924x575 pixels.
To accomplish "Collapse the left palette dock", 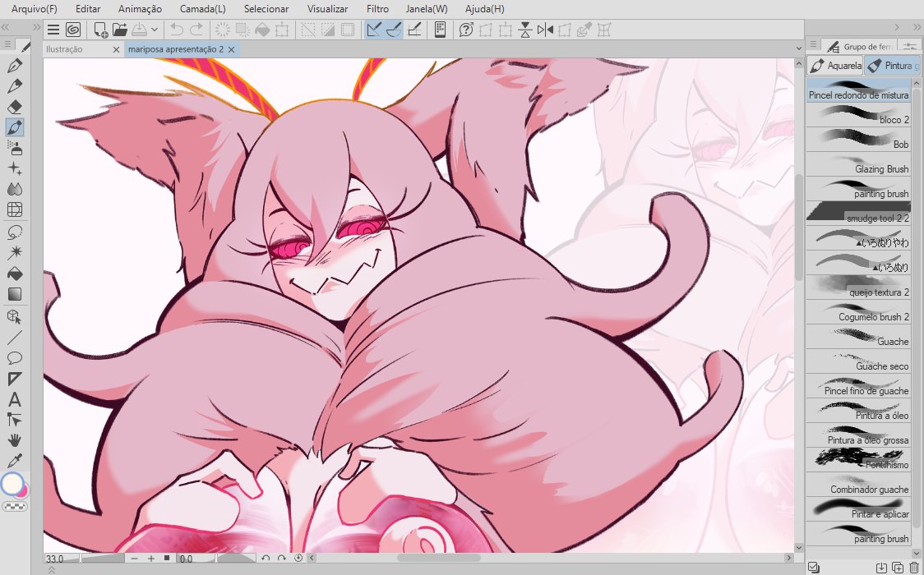I will 5,27.
